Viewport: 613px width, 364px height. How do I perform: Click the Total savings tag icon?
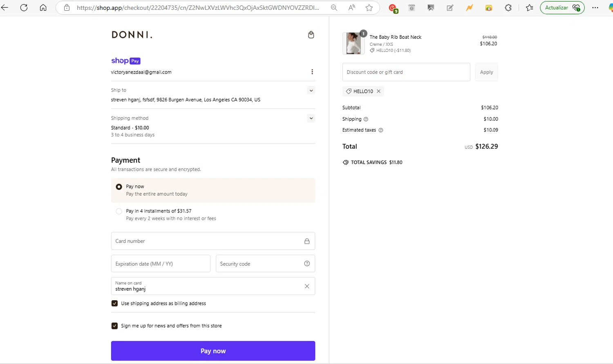346,163
